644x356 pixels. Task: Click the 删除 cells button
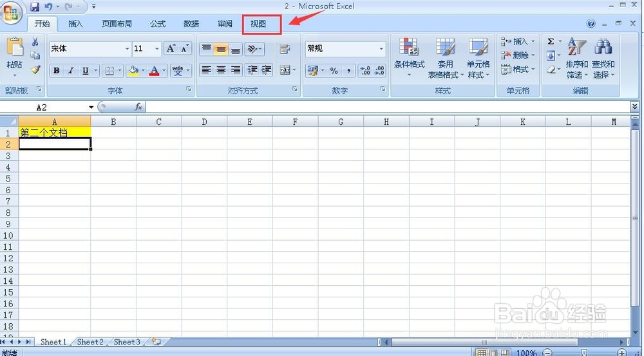pos(518,55)
